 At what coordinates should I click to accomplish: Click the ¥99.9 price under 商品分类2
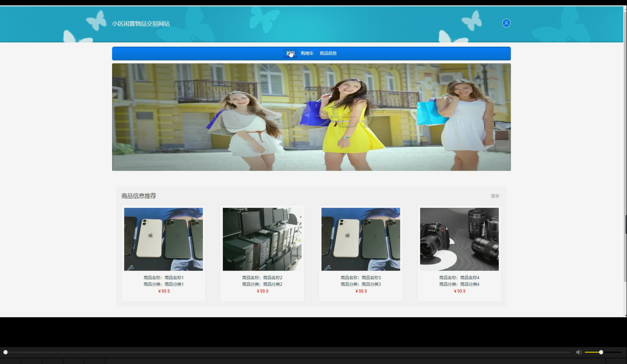coord(263,291)
